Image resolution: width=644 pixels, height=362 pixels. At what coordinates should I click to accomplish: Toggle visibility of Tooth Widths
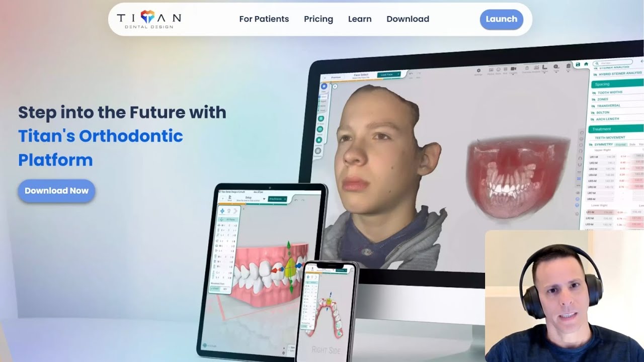pyautogui.click(x=594, y=93)
